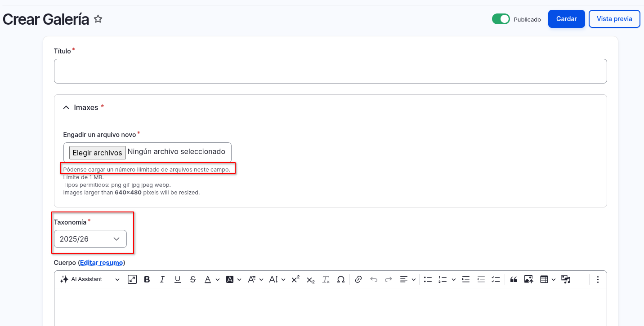
Task: Toggle strikethrough formatting
Action: pos(193,279)
